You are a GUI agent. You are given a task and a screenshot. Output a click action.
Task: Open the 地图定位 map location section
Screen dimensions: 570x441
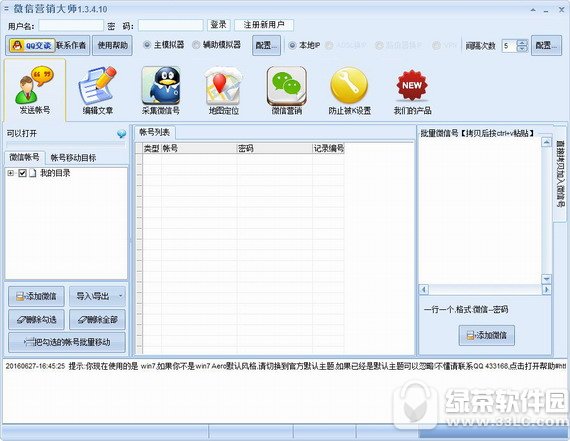pyautogui.click(x=223, y=90)
